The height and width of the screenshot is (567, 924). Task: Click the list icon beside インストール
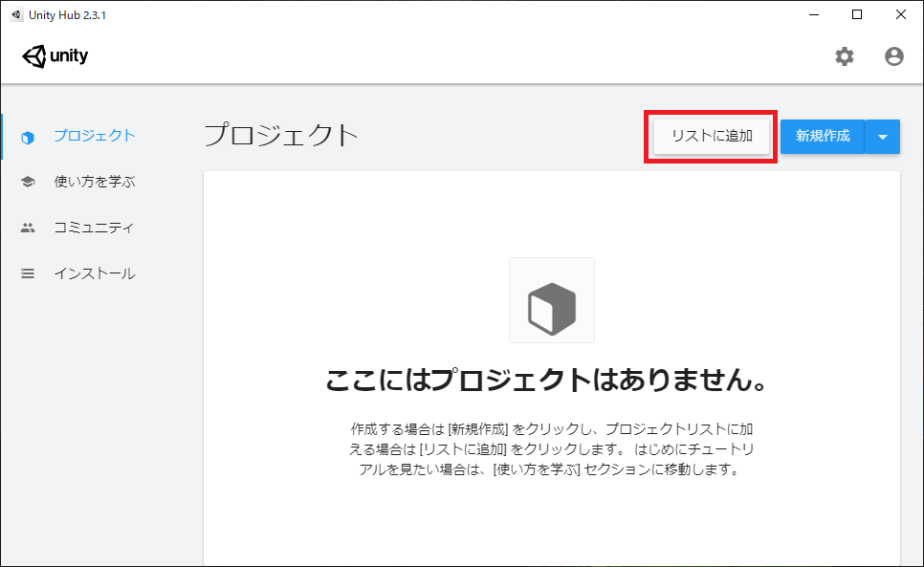pyautogui.click(x=28, y=273)
